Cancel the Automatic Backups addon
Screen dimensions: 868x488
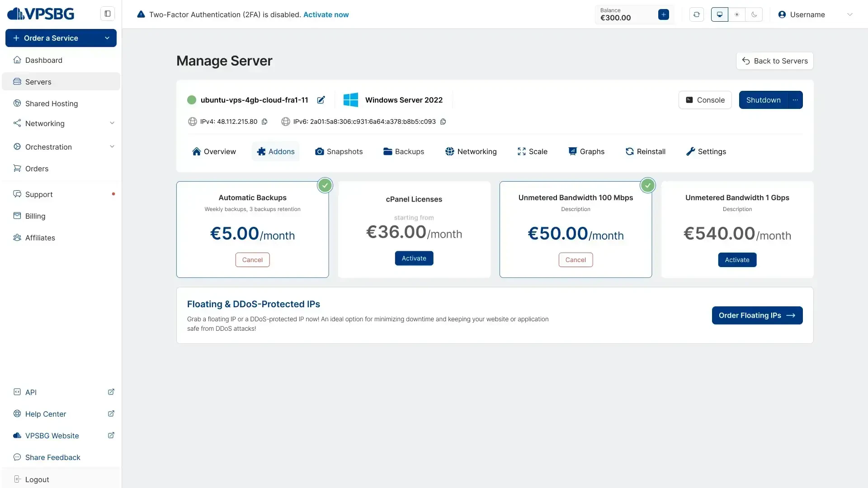tap(252, 260)
